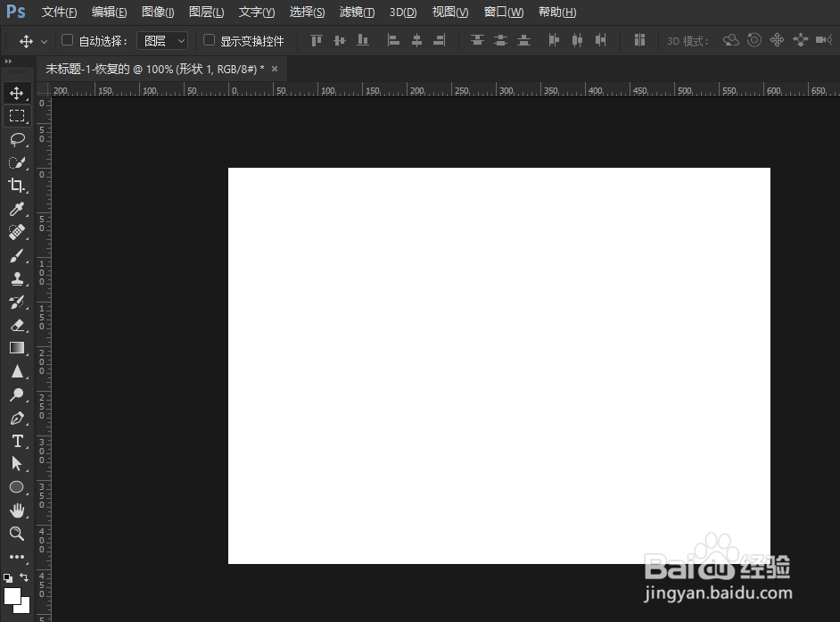Click the distribute bottom edges icon
This screenshot has width=840, height=622.
coord(524,40)
